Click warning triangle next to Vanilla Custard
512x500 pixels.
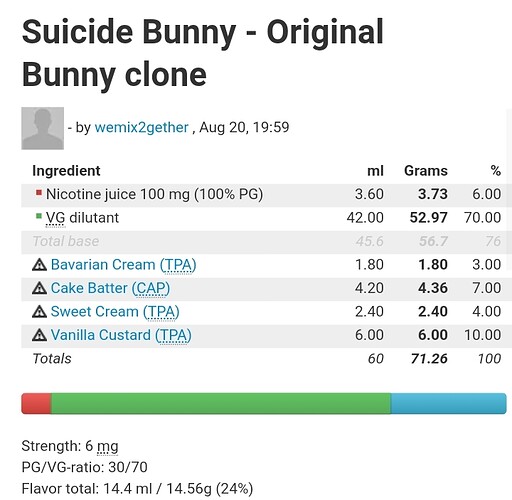click(x=39, y=335)
